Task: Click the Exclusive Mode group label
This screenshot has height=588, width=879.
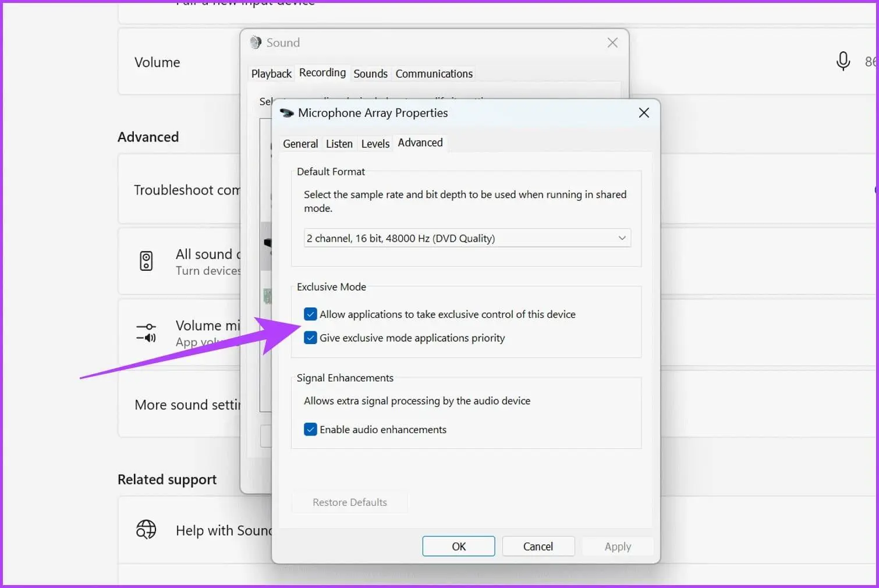Action: pyautogui.click(x=331, y=287)
